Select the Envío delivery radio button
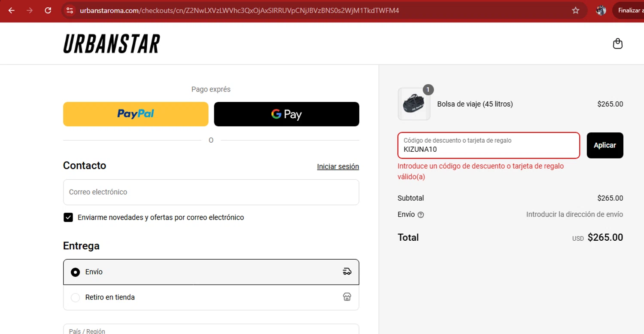Screen dimensions: 644x334 pos(75,272)
